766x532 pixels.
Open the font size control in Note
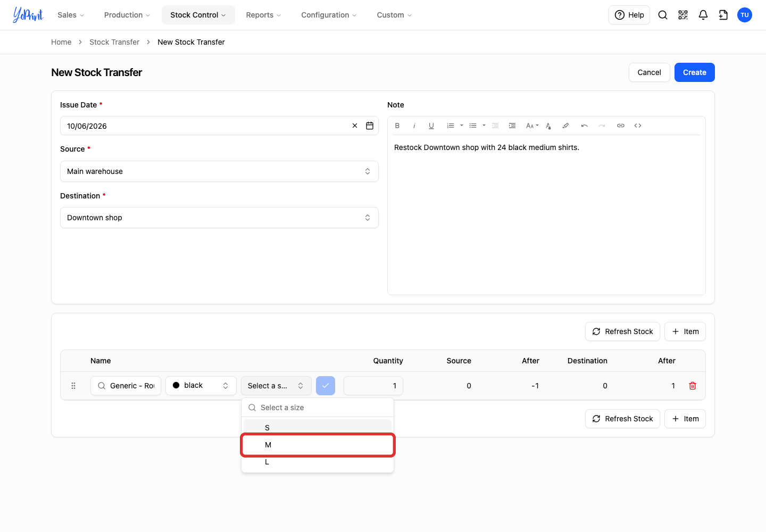click(x=532, y=126)
